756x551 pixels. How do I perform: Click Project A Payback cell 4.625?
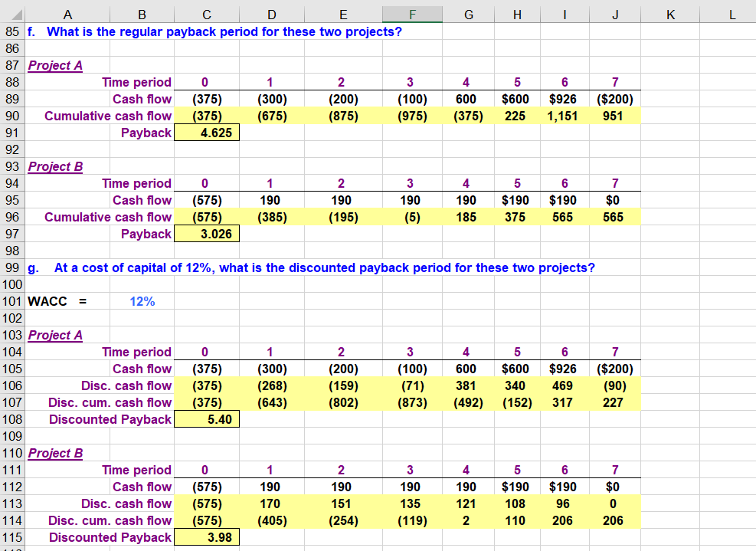[x=207, y=133]
